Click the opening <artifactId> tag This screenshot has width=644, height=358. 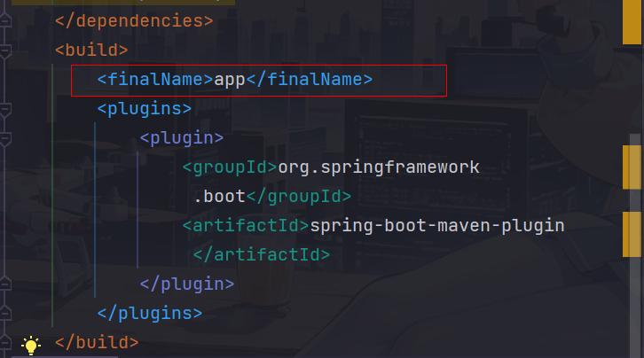click(246, 226)
